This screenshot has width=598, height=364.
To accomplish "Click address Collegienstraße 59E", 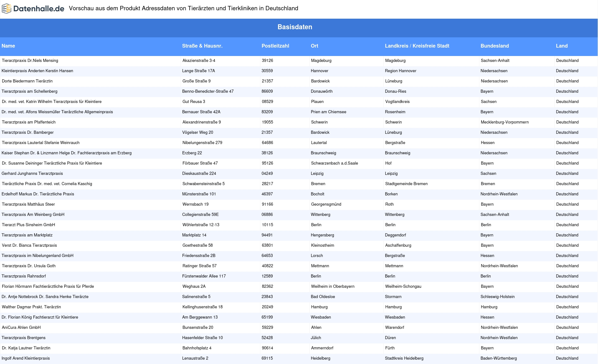I will (201, 215).
